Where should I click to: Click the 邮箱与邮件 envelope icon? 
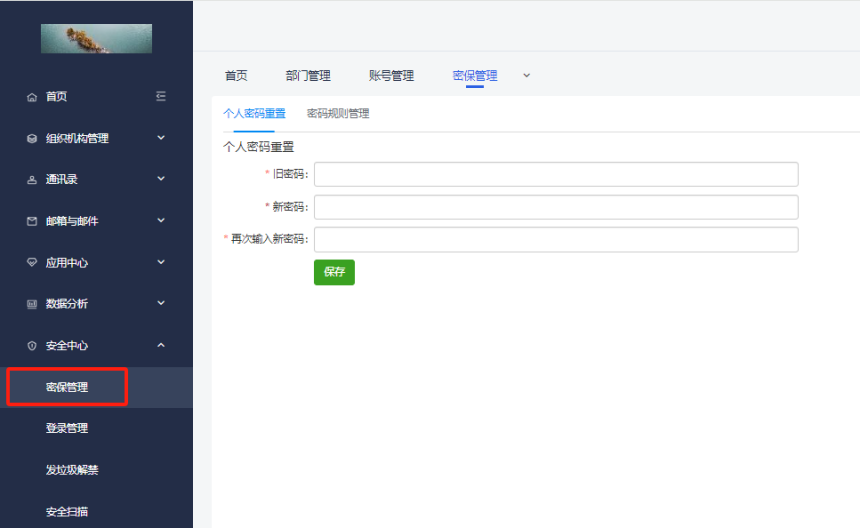[x=32, y=221]
